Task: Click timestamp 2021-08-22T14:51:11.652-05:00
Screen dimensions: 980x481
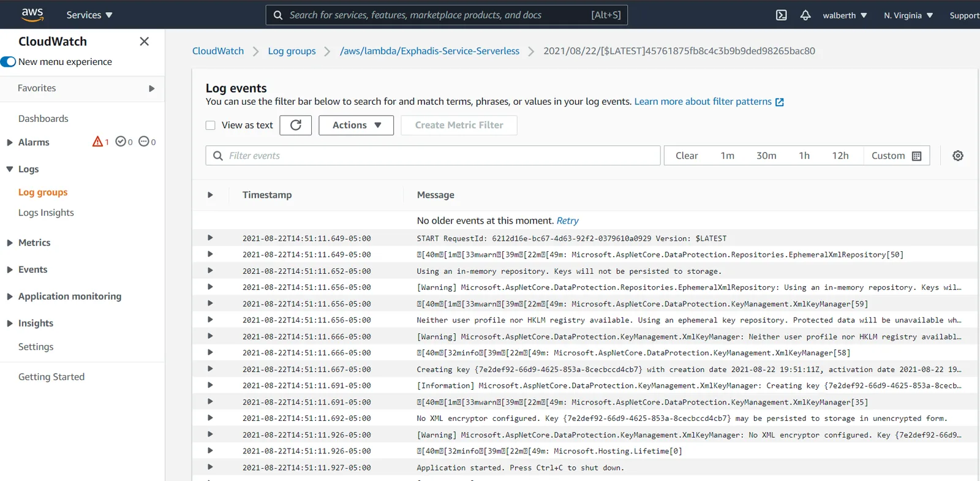Action: click(x=306, y=271)
